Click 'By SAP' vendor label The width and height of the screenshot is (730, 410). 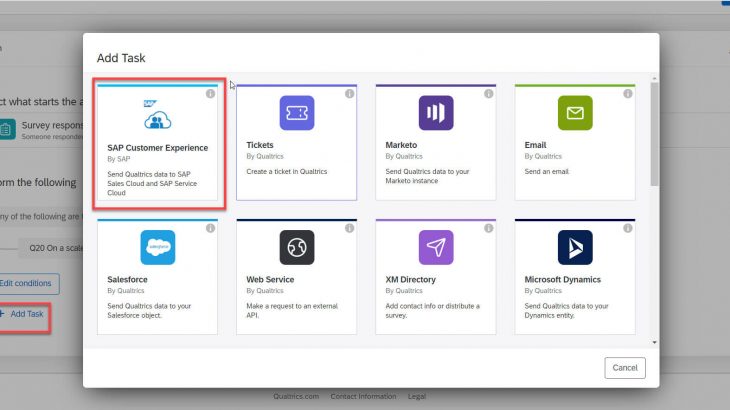point(119,159)
